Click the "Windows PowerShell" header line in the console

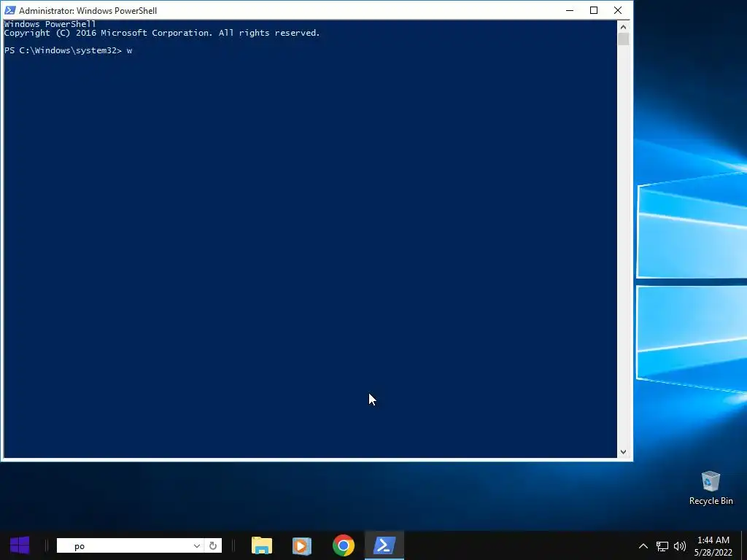[x=50, y=24]
